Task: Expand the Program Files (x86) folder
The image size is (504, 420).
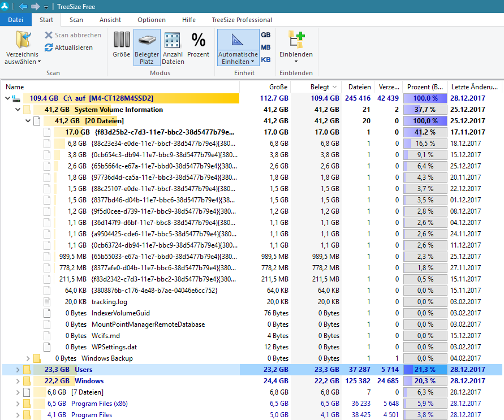Action: pyautogui.click(x=18, y=404)
